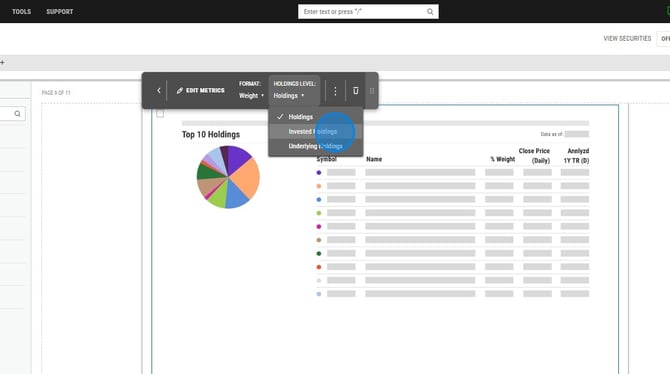The height and width of the screenshot is (374, 670).
Task: Click the back chevron in the module toolbar
Action: point(159,91)
